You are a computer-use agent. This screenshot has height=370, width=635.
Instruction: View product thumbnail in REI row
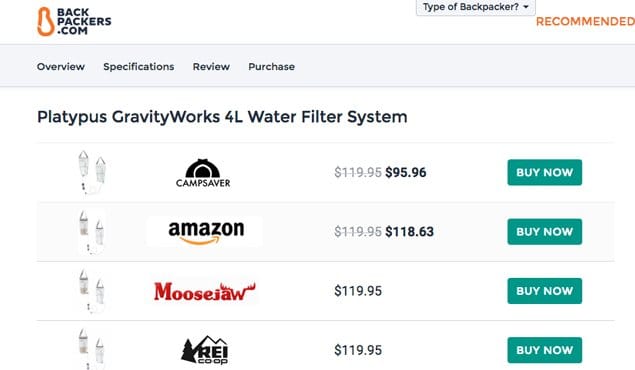(92, 349)
